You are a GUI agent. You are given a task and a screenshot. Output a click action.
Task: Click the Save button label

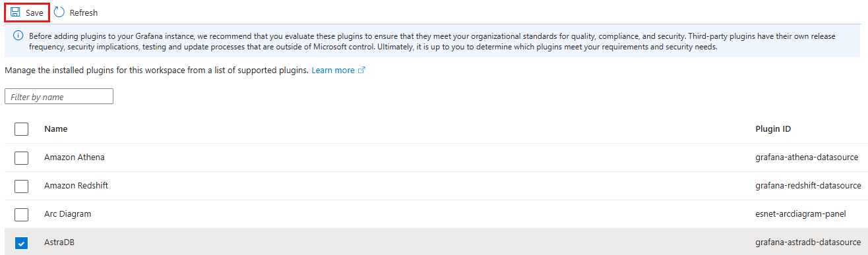[34, 13]
